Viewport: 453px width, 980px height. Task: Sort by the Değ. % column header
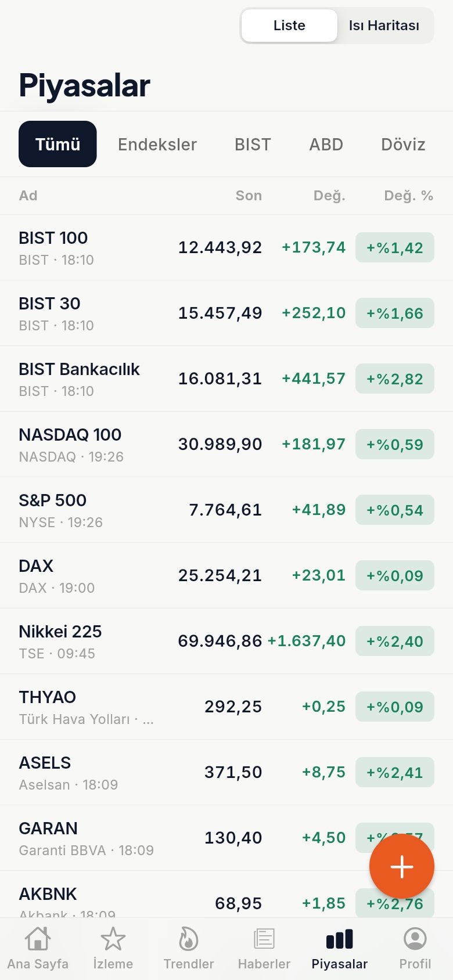409,196
